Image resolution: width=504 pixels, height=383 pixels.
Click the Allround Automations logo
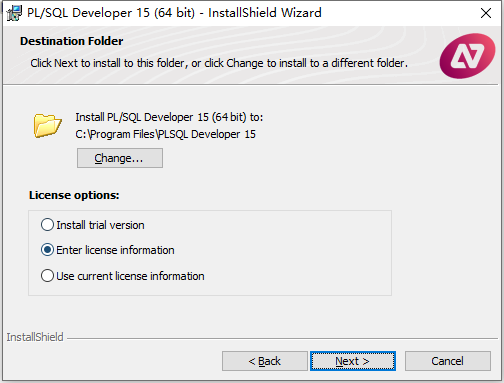467,56
